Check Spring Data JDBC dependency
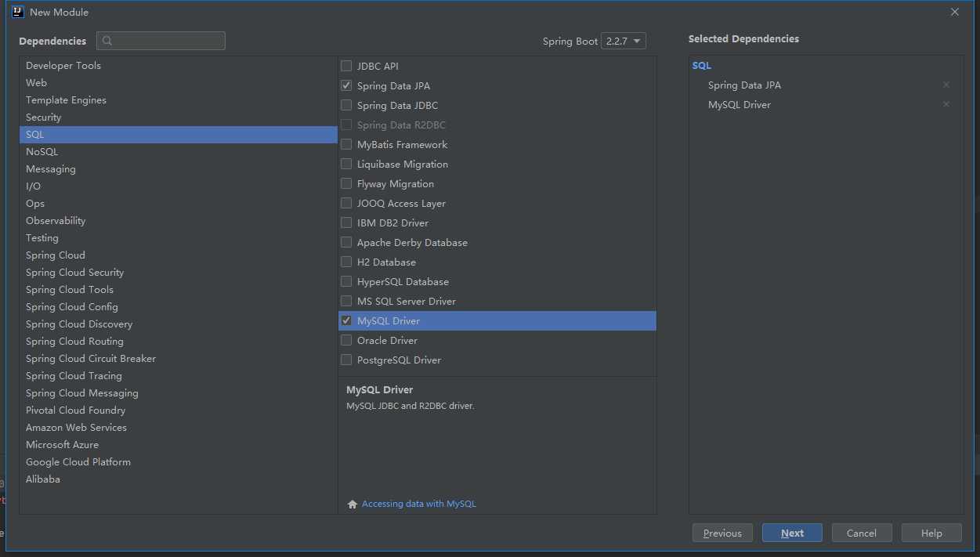The height and width of the screenshot is (557, 980). click(346, 105)
